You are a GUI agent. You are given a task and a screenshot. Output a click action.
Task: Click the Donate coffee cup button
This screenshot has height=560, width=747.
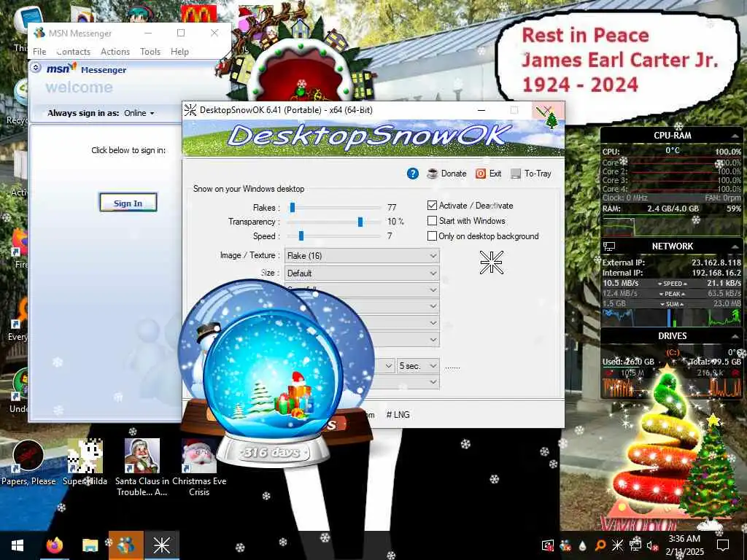(x=447, y=174)
